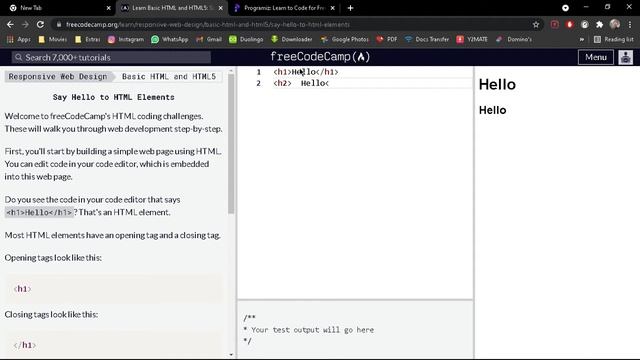Open the Extensions puzzle icon
Screen dimensions: 640x360
click(x=600, y=24)
